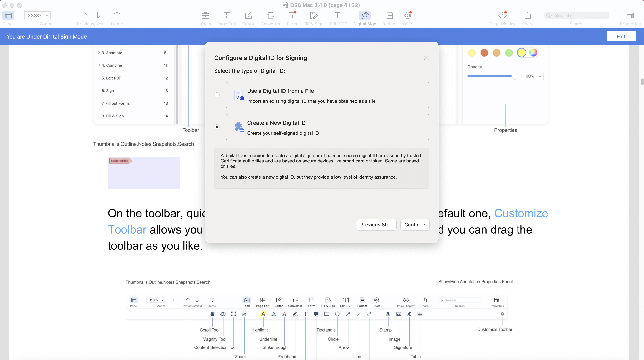This screenshot has width=644, height=360.
Task: Open the Edit PDF toolbar tab
Action: click(338, 16)
